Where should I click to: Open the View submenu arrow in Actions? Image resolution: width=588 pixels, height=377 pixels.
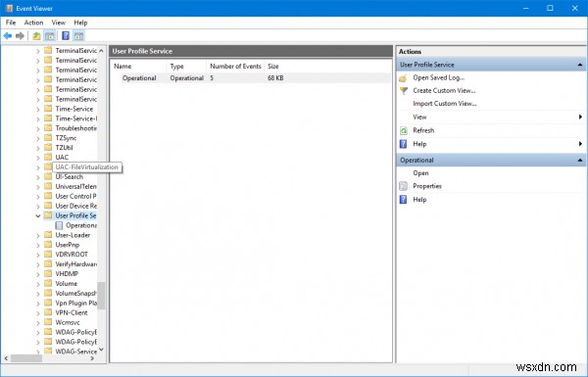[580, 117]
